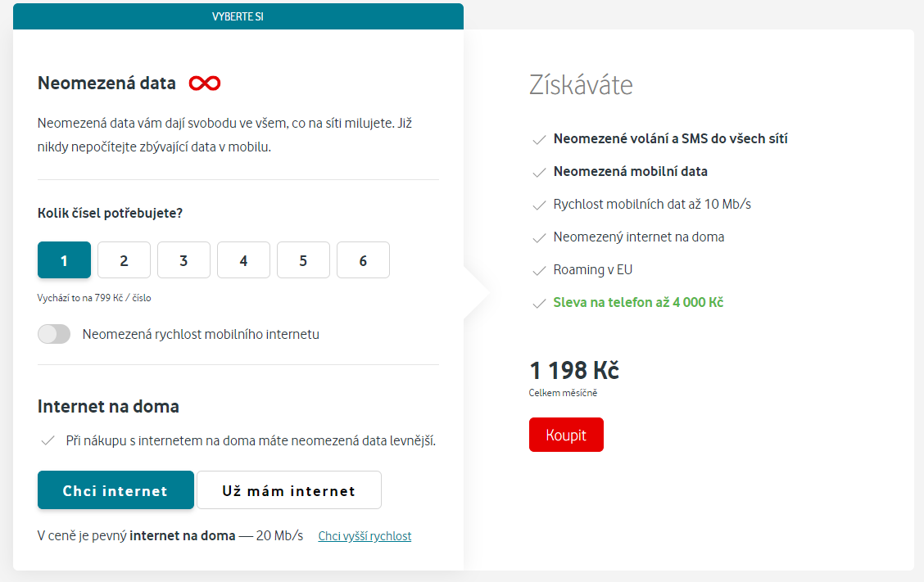924x582 pixels.
Task: Choose the Už mám internet option
Action: [288, 490]
